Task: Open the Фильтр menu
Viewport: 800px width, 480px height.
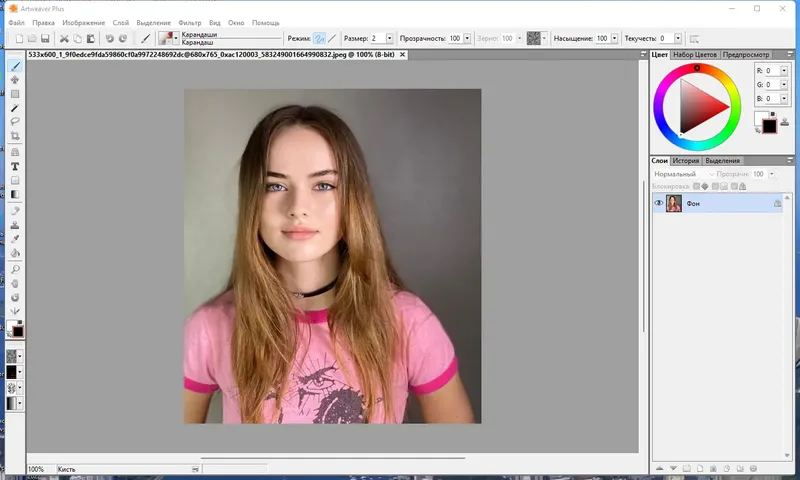Action: 190,23
